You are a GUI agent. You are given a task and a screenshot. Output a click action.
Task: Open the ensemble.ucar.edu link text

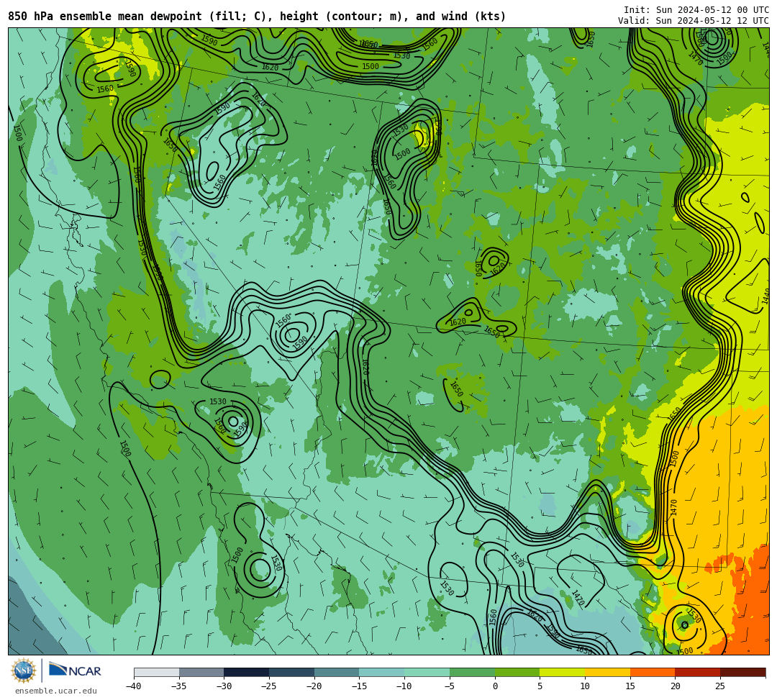pos(56,691)
